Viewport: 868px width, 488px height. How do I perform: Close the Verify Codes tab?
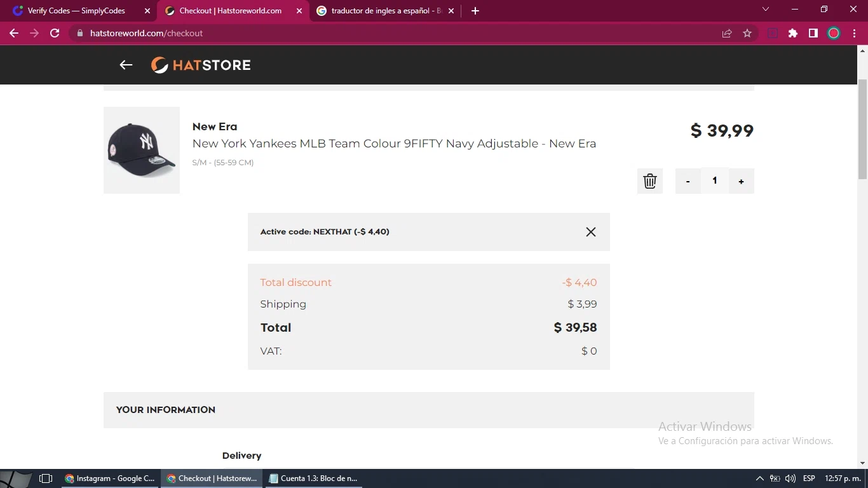tap(147, 11)
